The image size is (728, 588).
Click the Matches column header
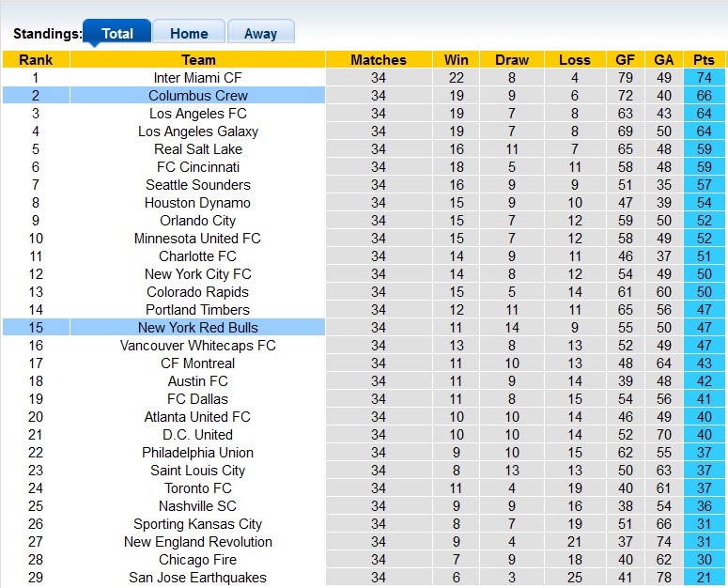click(x=379, y=60)
